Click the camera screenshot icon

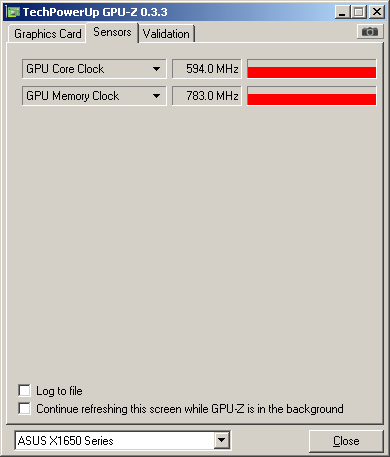click(370, 32)
